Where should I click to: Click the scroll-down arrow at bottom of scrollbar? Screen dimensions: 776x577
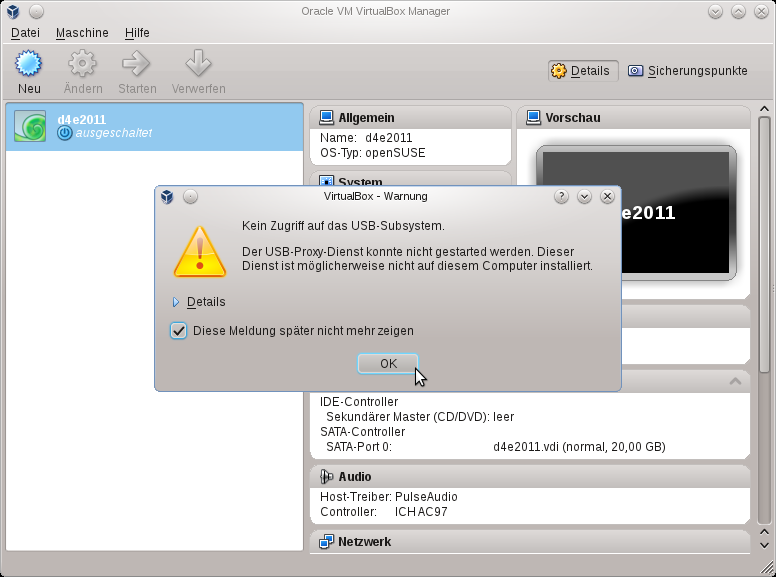coord(764,545)
